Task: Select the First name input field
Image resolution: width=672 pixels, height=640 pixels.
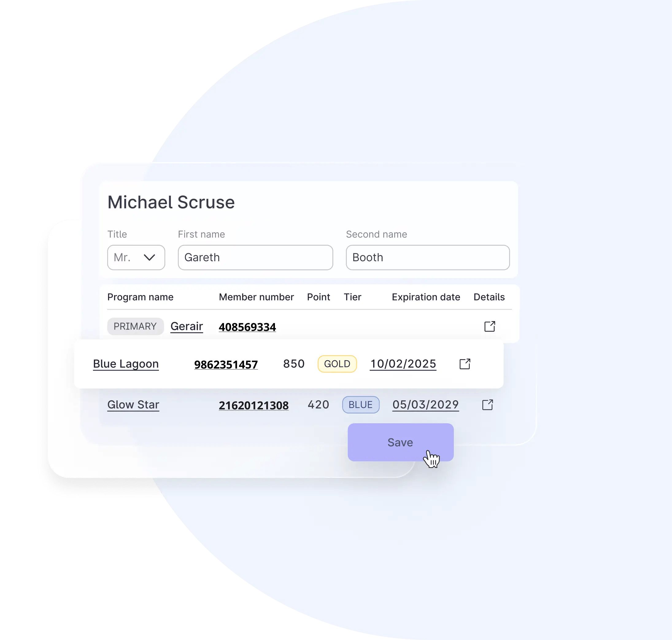Action: click(x=255, y=258)
